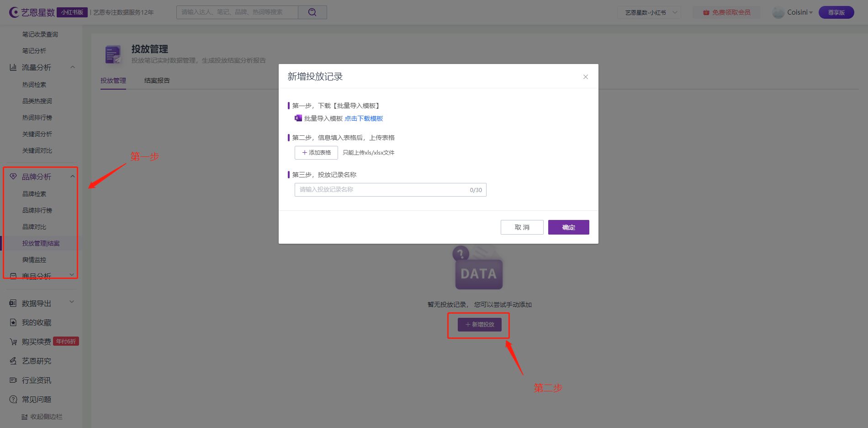Select the 投放管理 tab
868x428 pixels.
(x=113, y=80)
